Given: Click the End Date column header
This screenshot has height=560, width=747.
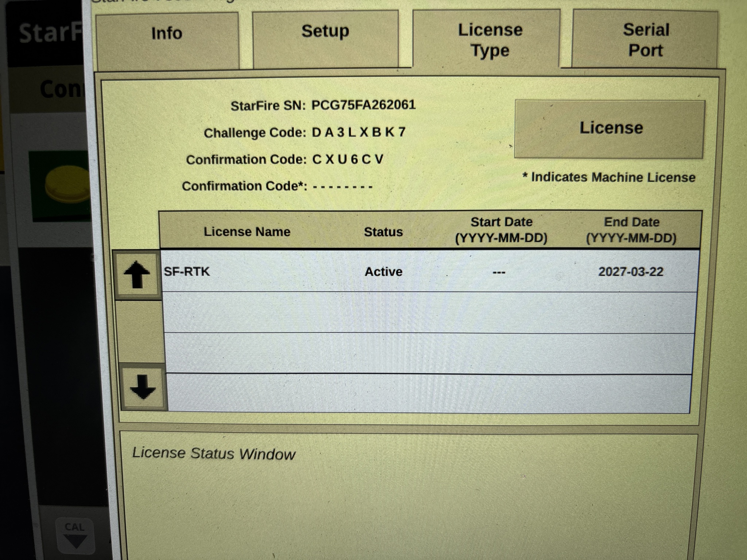Looking at the screenshot, I should tap(631, 230).
